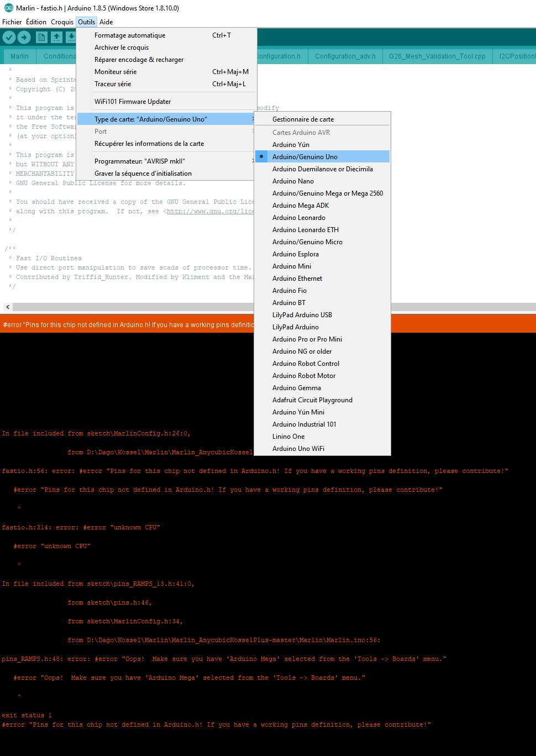Select Arduino Nano board
The width and height of the screenshot is (536, 756).
pos(322,181)
